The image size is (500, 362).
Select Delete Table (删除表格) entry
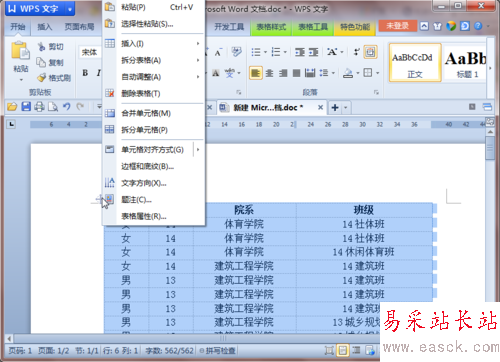pos(153,94)
